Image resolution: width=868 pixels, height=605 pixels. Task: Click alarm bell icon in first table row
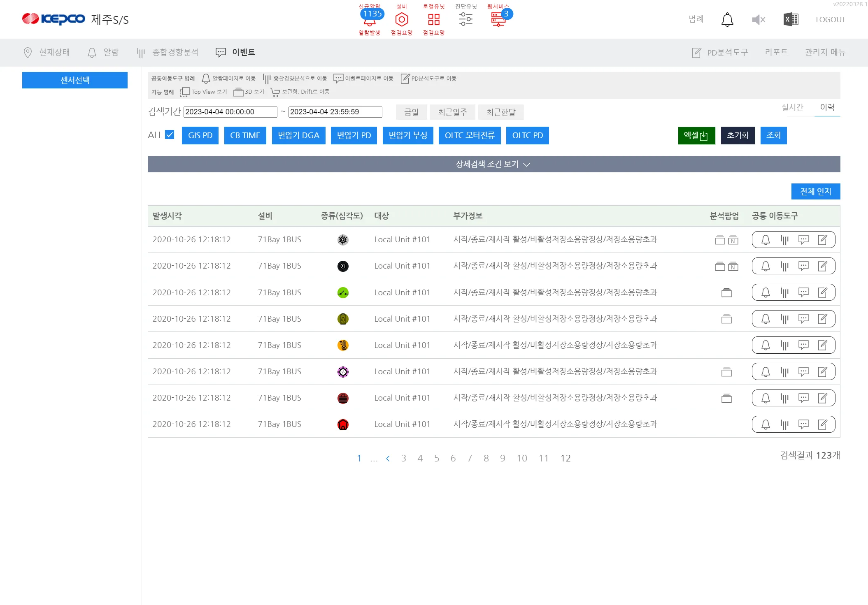coord(766,240)
